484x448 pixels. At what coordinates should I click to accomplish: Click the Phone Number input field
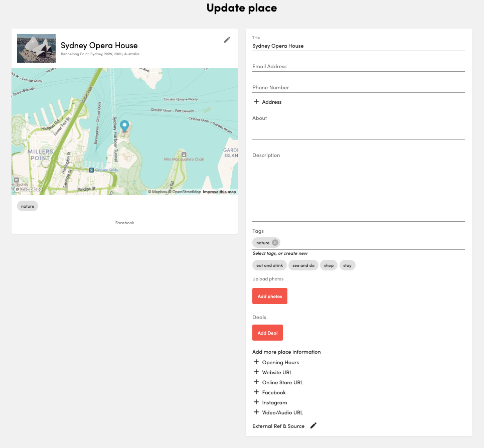359,87
